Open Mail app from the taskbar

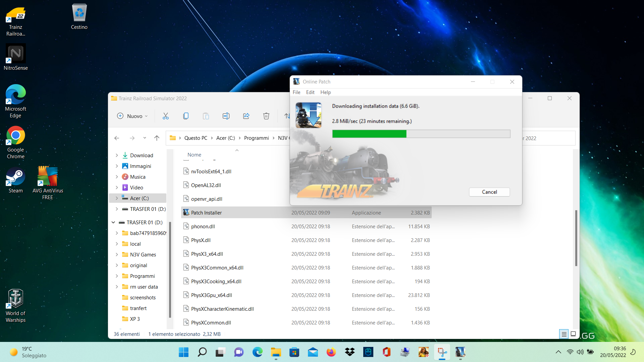[x=313, y=352]
